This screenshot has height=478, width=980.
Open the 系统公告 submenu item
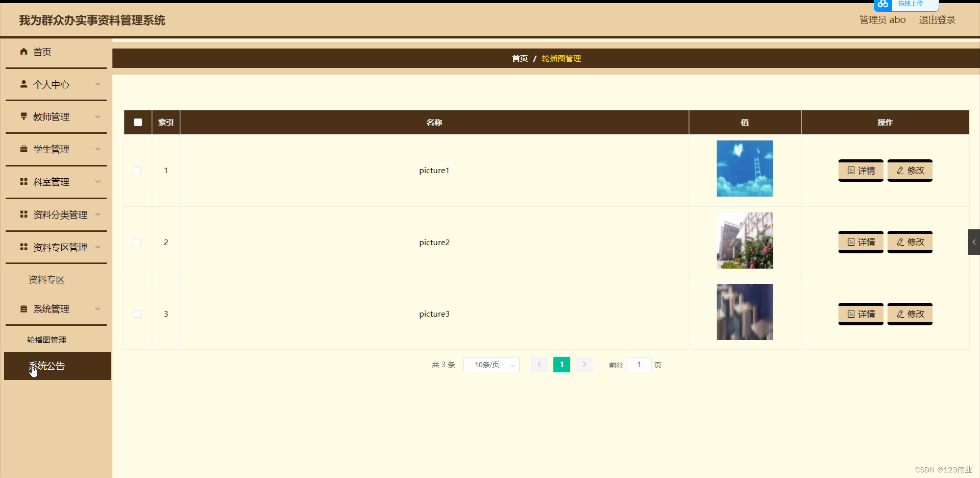coord(45,366)
